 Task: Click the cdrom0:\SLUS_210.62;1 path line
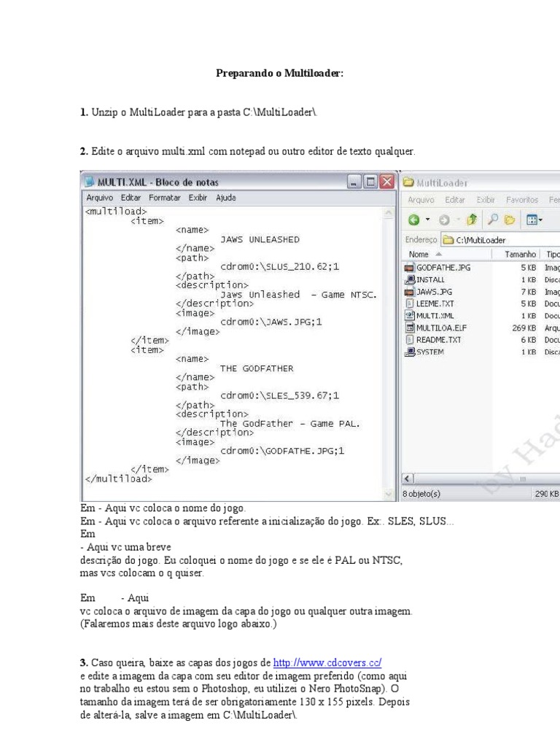[x=279, y=267]
